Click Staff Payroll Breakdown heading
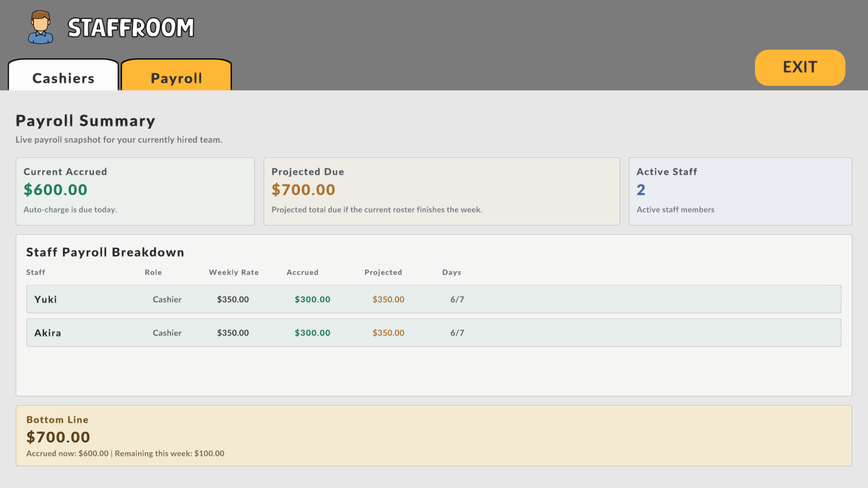The width and height of the screenshot is (868, 488). pyautogui.click(x=105, y=252)
